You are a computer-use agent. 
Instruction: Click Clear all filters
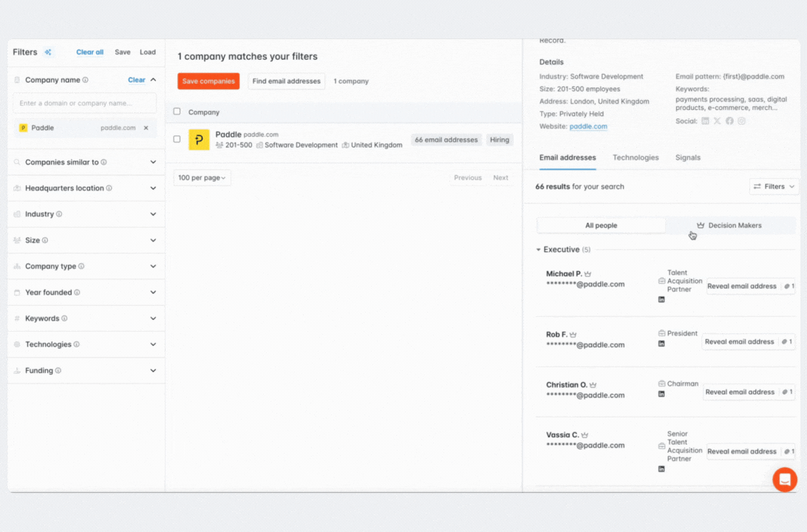(89, 52)
